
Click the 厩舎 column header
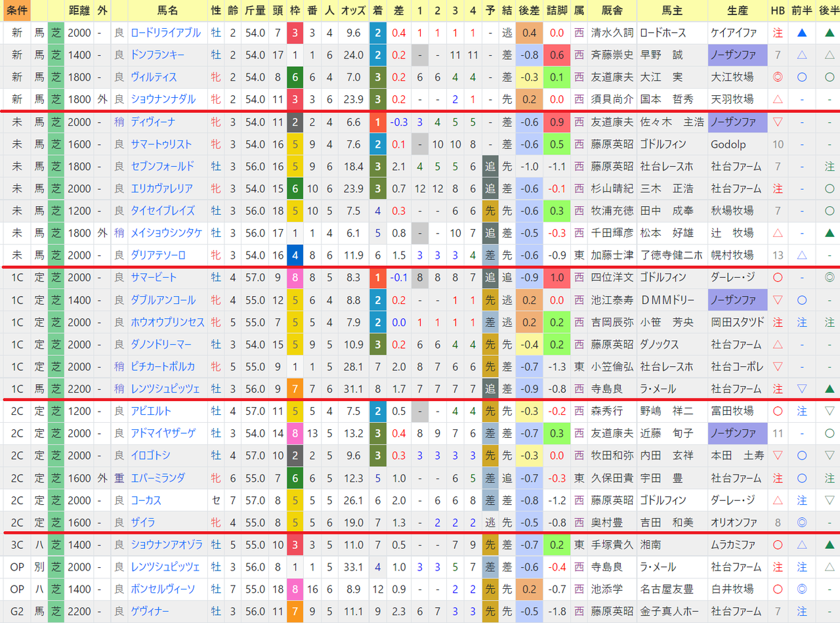[612, 11]
